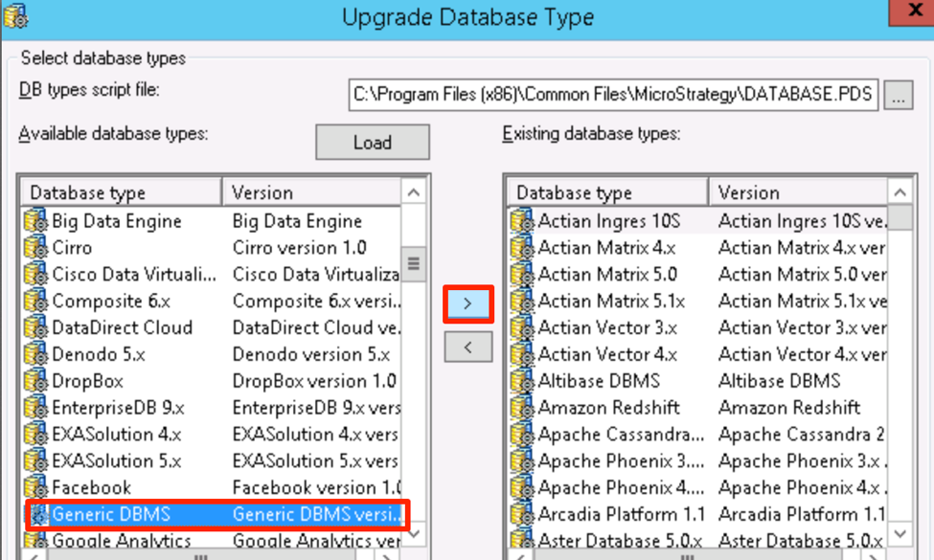The image size is (934, 560).
Task: Click the Altibase DBMS icon in existing list
Action: coord(522,381)
